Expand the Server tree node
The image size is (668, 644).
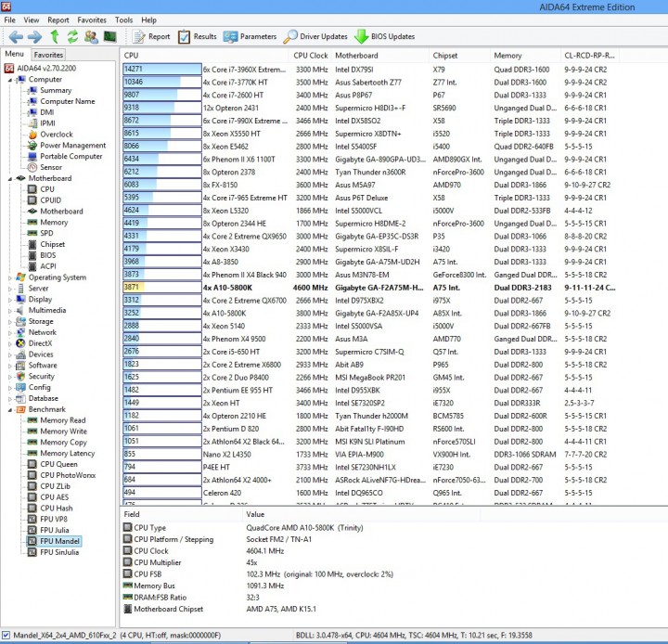pos(10,289)
